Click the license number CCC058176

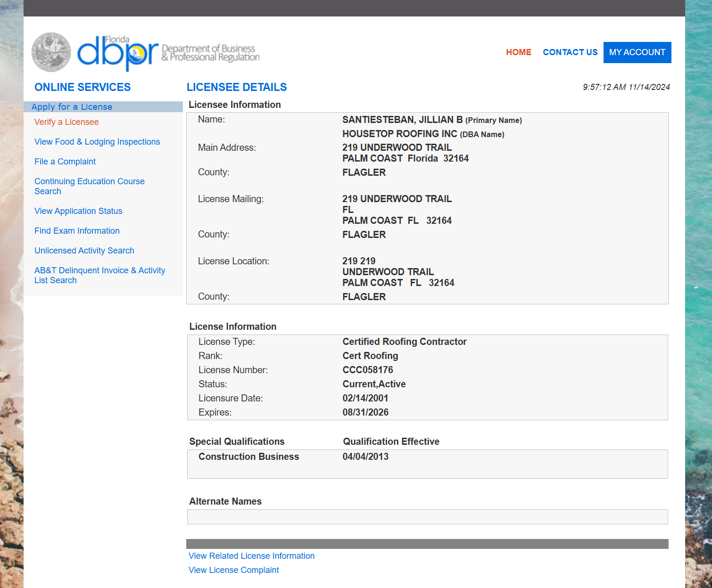coord(367,370)
